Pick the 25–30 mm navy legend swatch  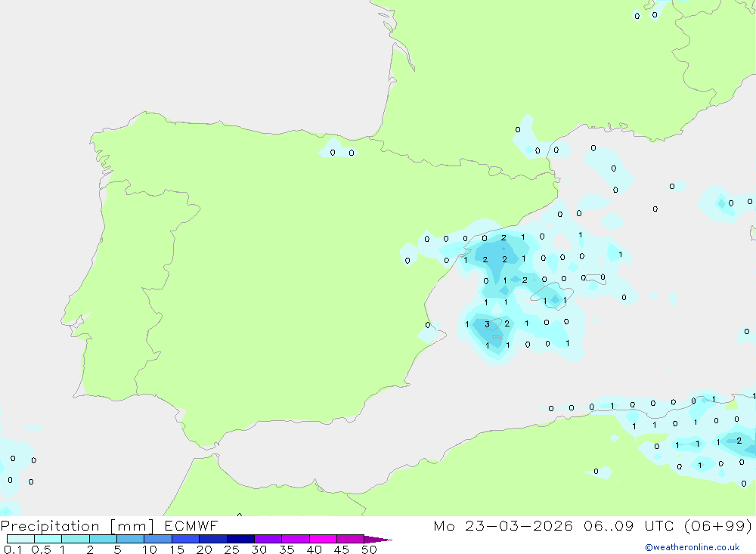pos(240,539)
